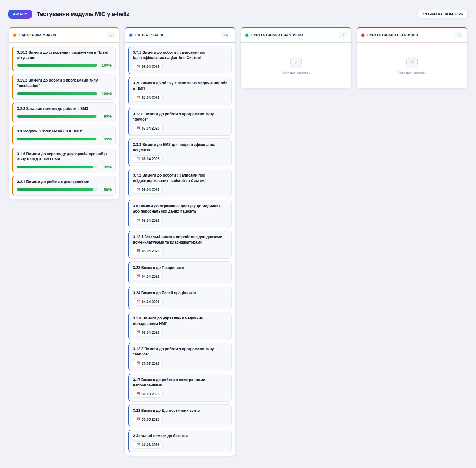The image size is (476, 468).
Task: Click the purple e-hellz badge
Action: click(x=20, y=14)
